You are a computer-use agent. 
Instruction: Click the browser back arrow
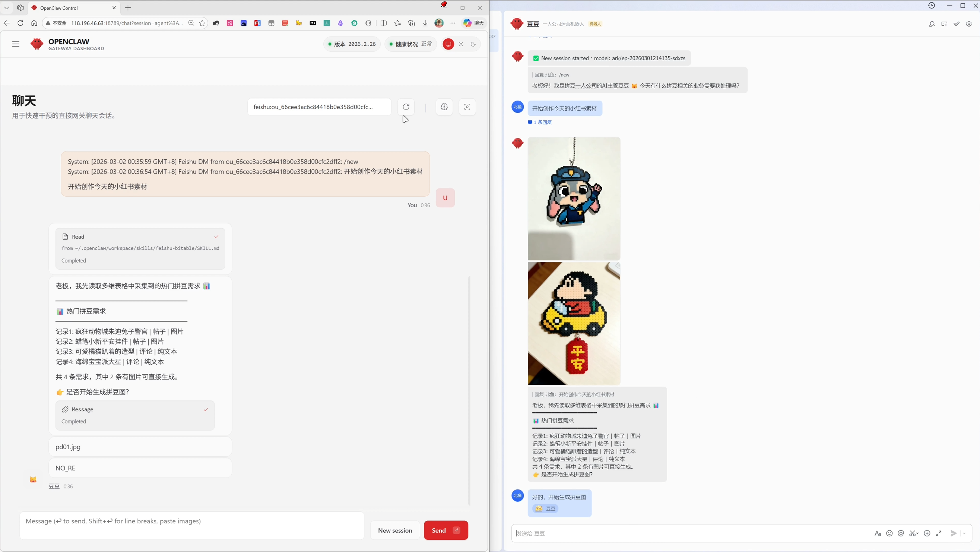[x=6, y=23]
